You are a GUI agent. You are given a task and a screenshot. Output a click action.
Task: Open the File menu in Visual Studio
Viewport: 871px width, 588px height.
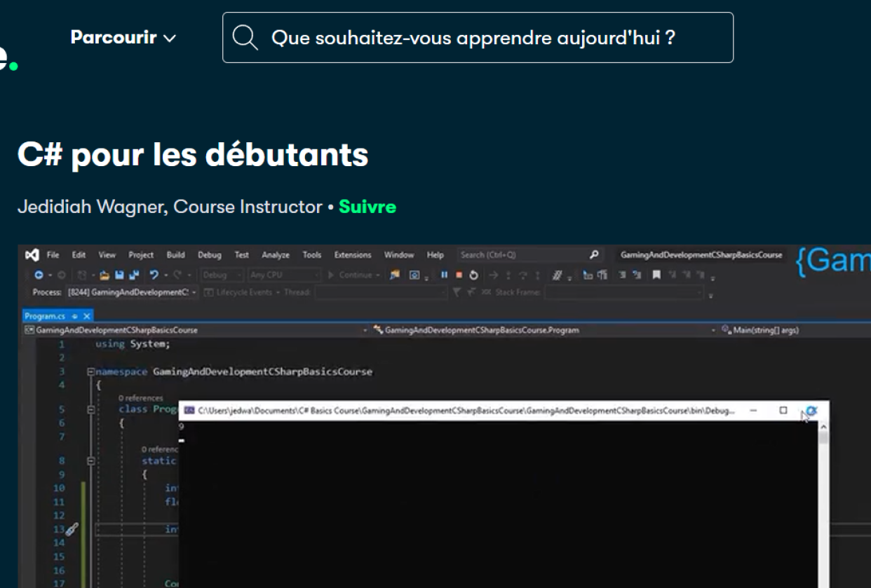click(53, 255)
